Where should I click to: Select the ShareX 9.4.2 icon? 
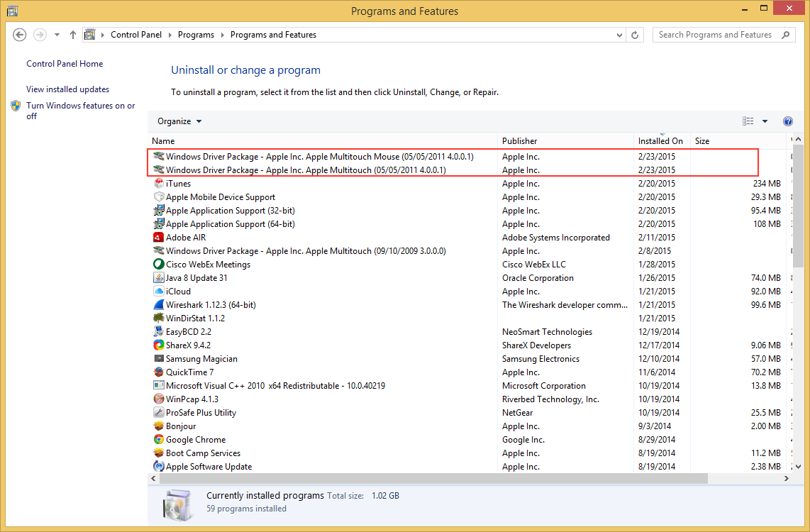(x=159, y=345)
